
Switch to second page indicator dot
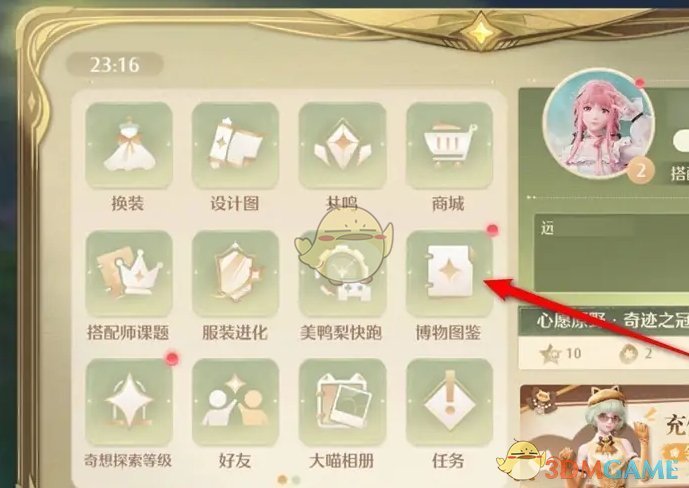296,480
